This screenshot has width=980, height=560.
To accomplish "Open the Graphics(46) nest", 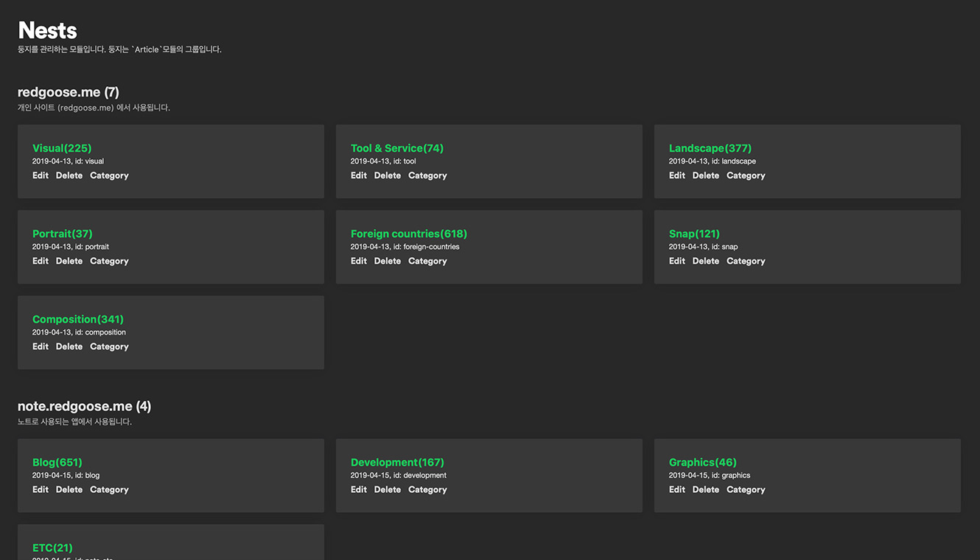I will (702, 462).
